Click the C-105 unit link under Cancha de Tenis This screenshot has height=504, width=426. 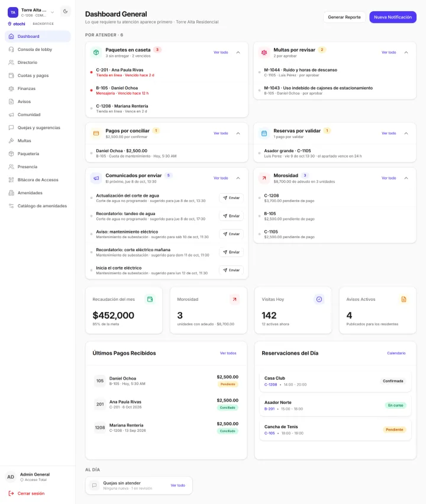click(x=269, y=434)
